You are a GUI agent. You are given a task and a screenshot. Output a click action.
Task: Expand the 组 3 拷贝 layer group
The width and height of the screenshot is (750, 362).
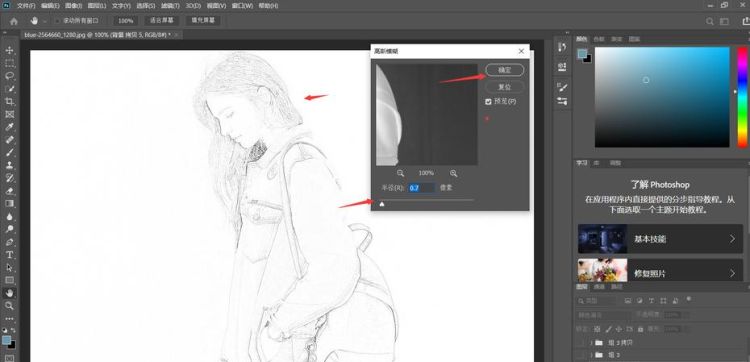click(x=591, y=342)
